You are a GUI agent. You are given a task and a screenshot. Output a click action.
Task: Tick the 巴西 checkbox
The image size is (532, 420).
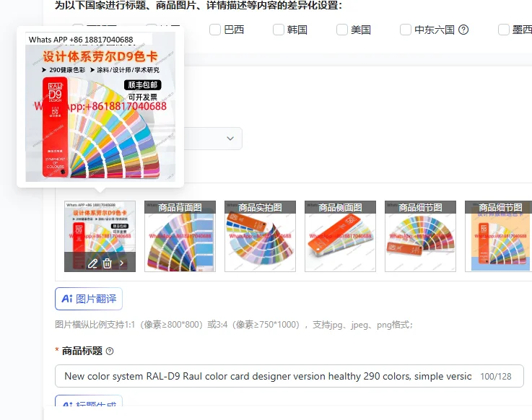tap(215, 30)
